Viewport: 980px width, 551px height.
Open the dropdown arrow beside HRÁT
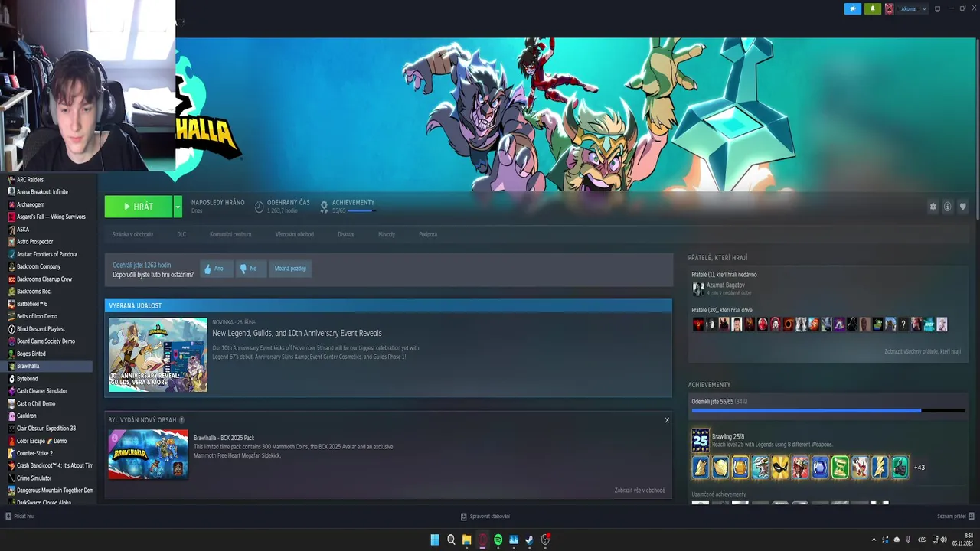tap(178, 207)
